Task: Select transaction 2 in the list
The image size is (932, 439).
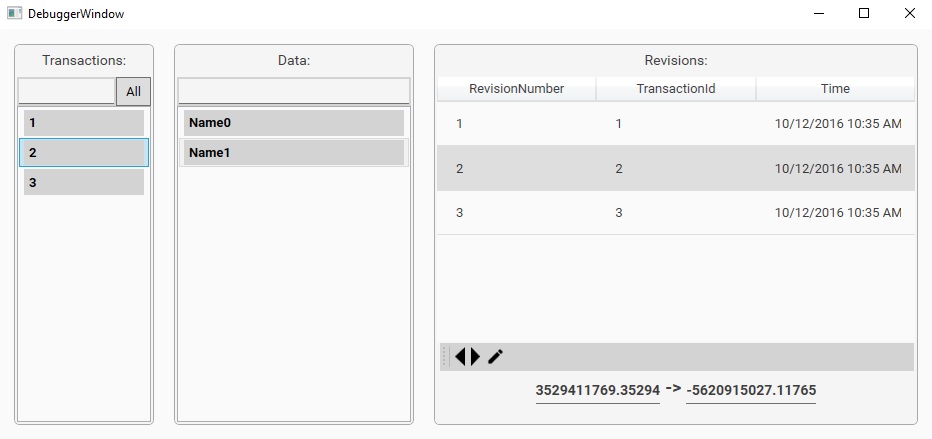Action: pyautogui.click(x=84, y=153)
